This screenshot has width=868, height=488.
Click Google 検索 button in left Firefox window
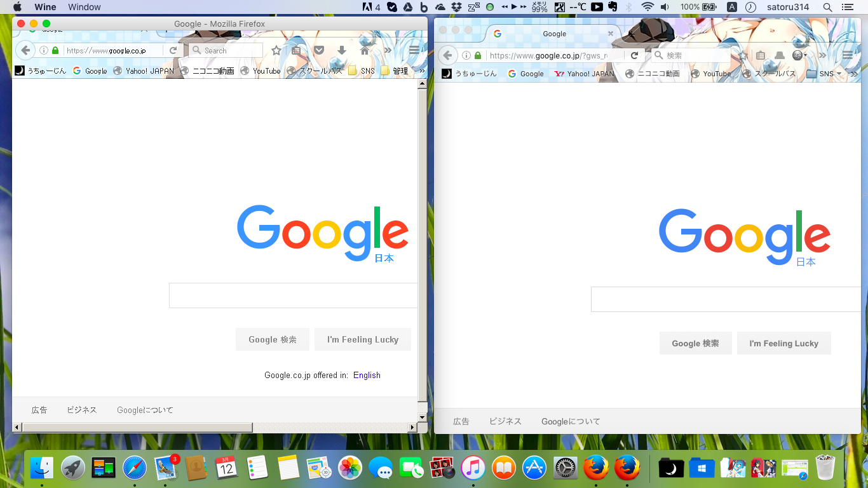tap(273, 339)
